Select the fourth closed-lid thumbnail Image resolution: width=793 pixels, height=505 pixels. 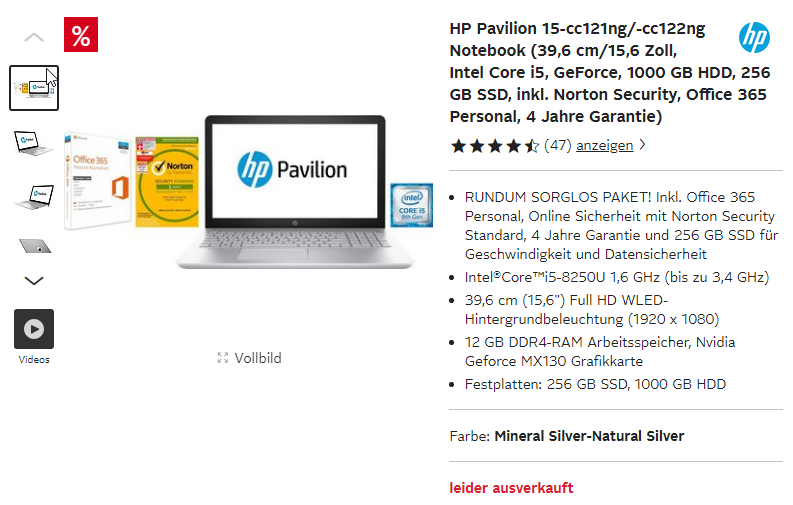click(35, 246)
